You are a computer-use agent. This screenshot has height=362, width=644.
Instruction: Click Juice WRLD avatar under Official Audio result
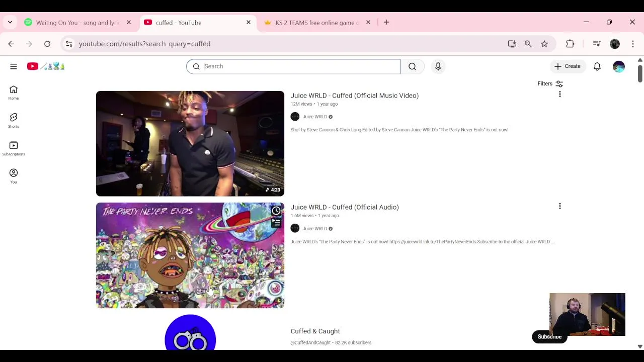click(295, 228)
